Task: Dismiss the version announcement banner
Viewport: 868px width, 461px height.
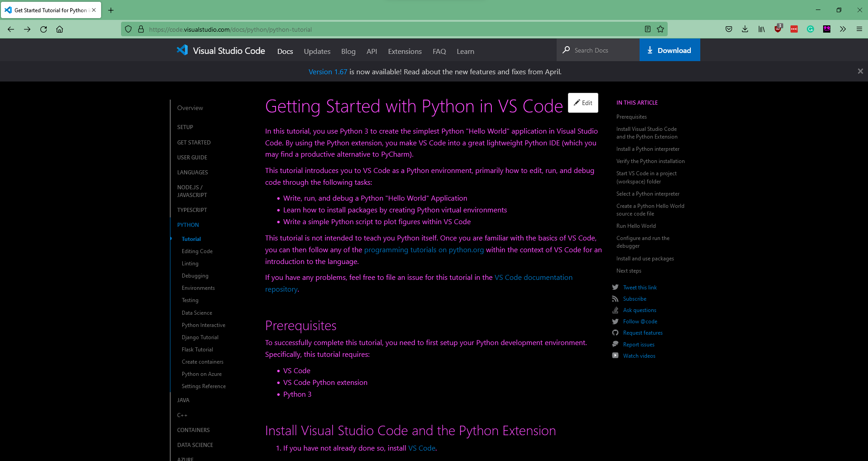Action: pyautogui.click(x=860, y=71)
